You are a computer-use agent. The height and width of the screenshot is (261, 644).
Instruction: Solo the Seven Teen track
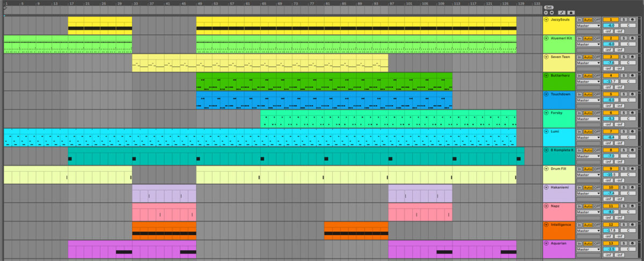(624, 56)
